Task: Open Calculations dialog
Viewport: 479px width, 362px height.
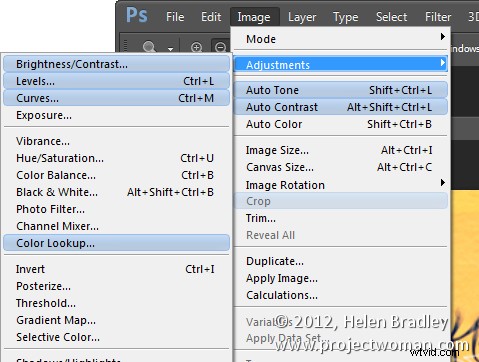Action: pos(340,295)
